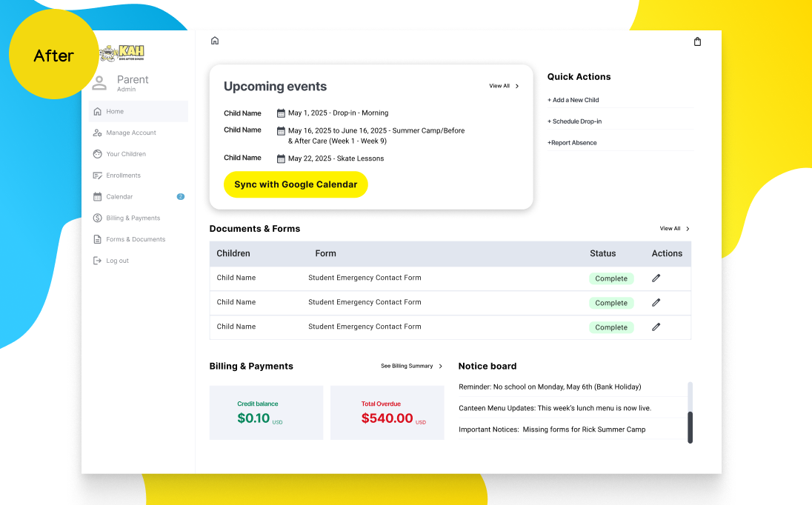The width and height of the screenshot is (812, 505).
Task: Click the Children column header
Action: point(233,253)
